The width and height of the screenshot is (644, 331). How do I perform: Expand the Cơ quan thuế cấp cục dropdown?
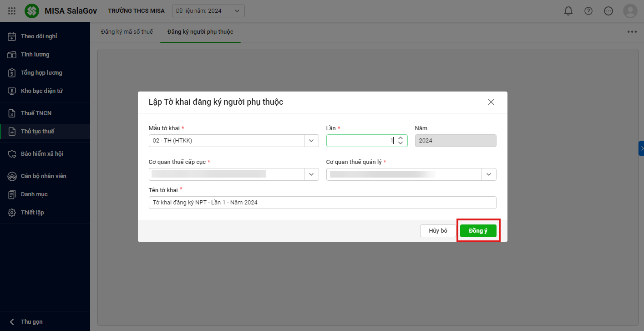[311, 174]
